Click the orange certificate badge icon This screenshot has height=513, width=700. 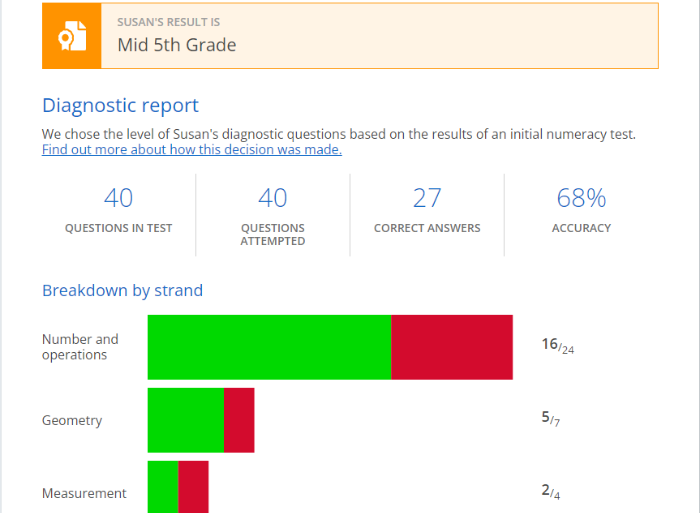(x=71, y=36)
